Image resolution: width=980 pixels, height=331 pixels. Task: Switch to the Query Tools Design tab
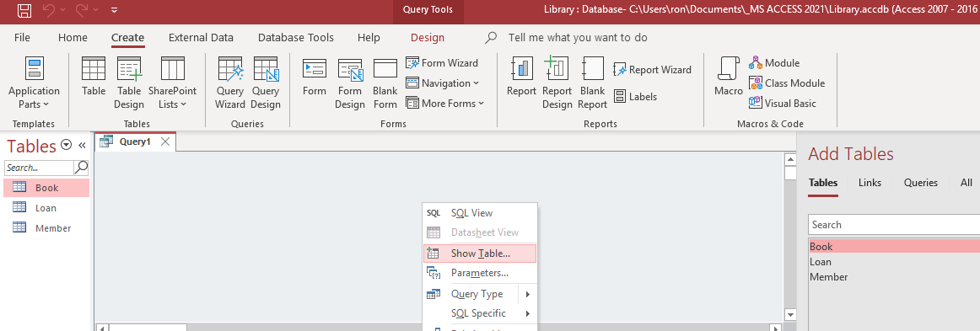pos(428,37)
